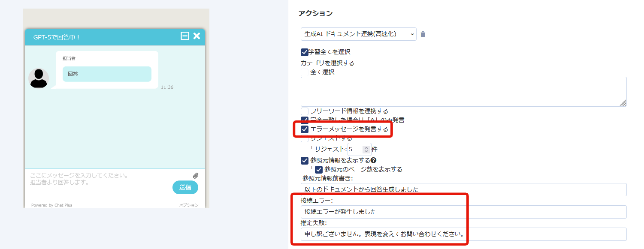Uncheck 参照元のページ数を表示する

319,170
